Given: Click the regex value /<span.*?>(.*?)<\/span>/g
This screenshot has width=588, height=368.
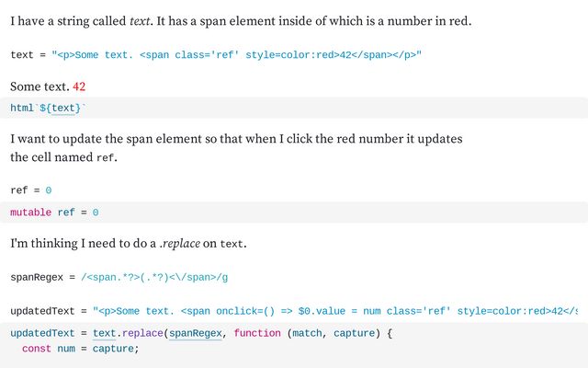Looking at the screenshot, I should click(154, 278).
